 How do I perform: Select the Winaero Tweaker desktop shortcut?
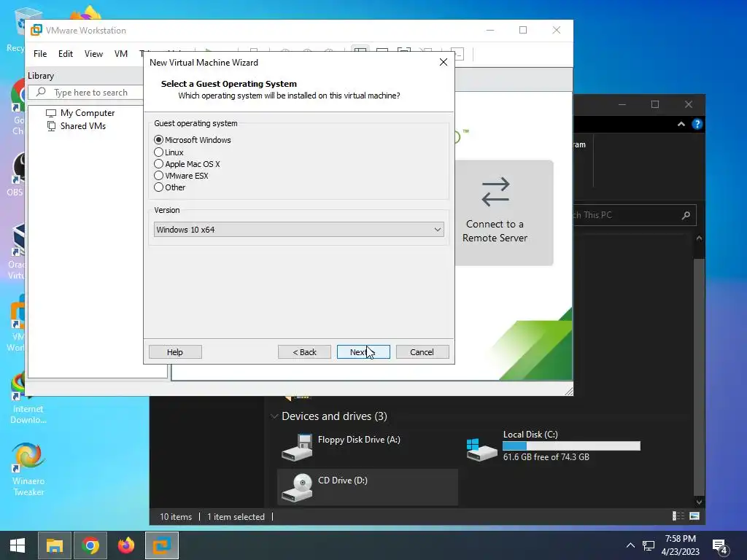tap(28, 470)
